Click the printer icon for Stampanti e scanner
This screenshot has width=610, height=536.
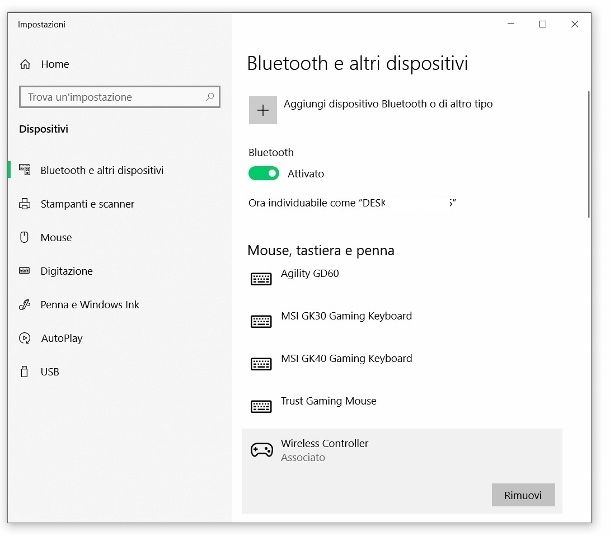pos(25,203)
